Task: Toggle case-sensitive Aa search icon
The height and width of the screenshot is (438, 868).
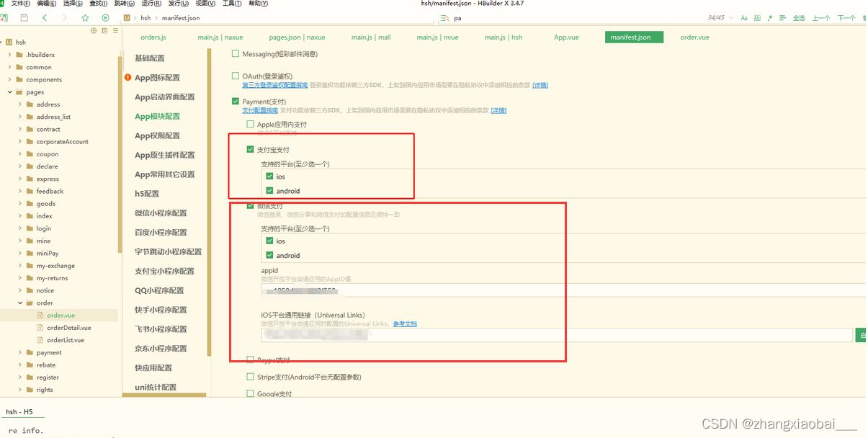Action: [744, 18]
